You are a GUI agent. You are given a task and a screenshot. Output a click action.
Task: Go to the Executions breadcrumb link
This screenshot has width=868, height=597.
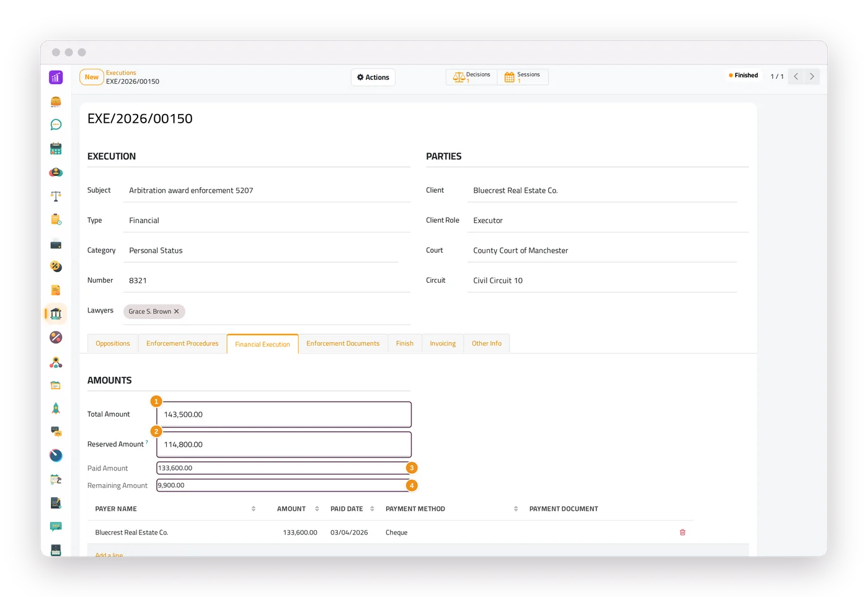(121, 73)
